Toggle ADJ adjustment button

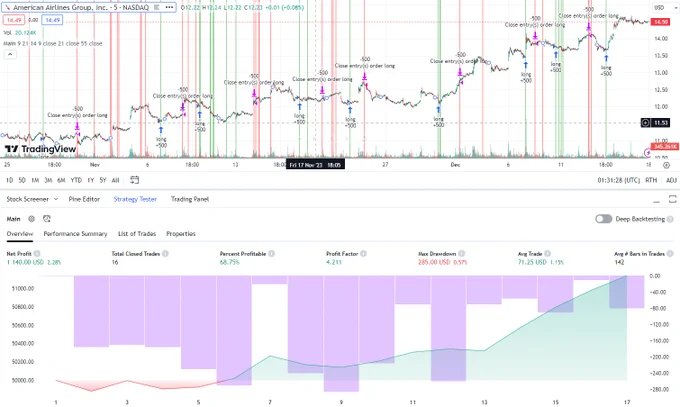(671, 180)
